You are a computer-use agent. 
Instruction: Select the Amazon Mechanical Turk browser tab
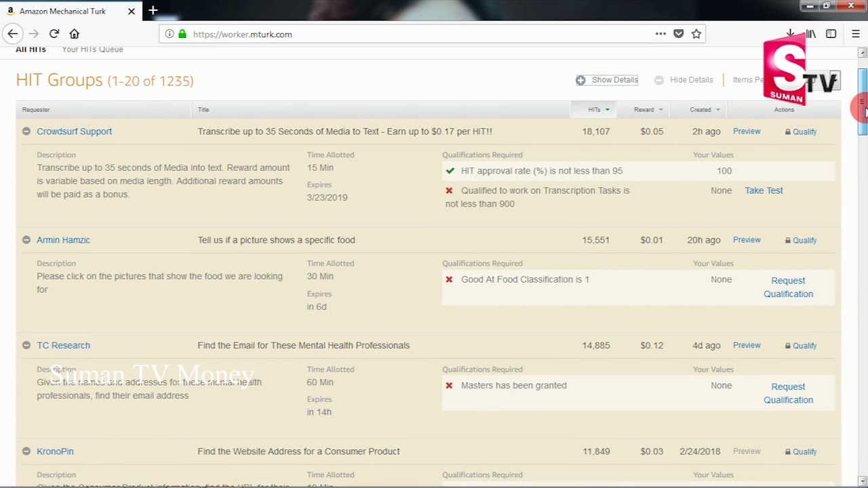click(71, 11)
